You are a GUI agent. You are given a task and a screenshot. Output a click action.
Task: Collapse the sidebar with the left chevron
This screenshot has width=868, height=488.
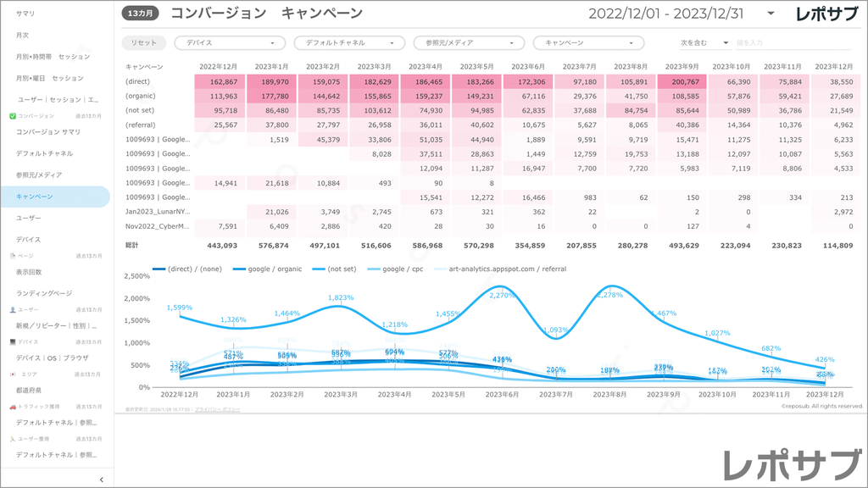pos(102,480)
